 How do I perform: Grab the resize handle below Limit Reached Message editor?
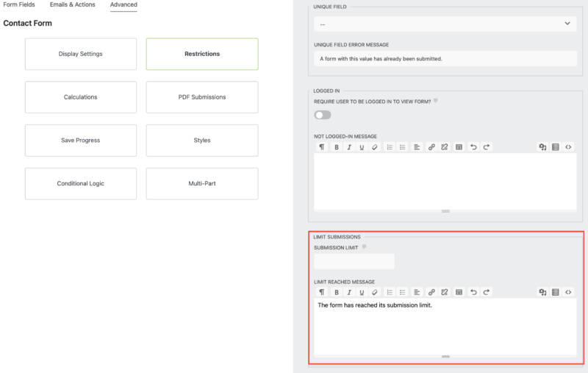coord(445,356)
